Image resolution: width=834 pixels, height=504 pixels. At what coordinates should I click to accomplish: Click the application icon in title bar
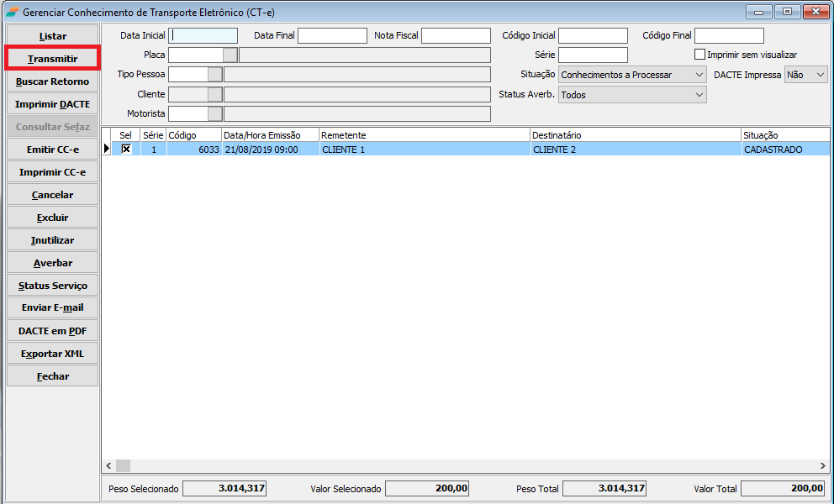coord(13,13)
